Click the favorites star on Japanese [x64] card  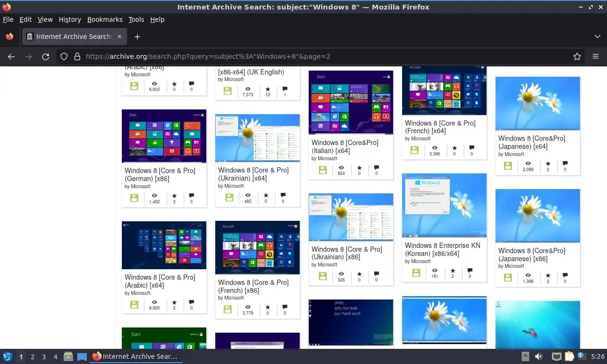click(548, 164)
